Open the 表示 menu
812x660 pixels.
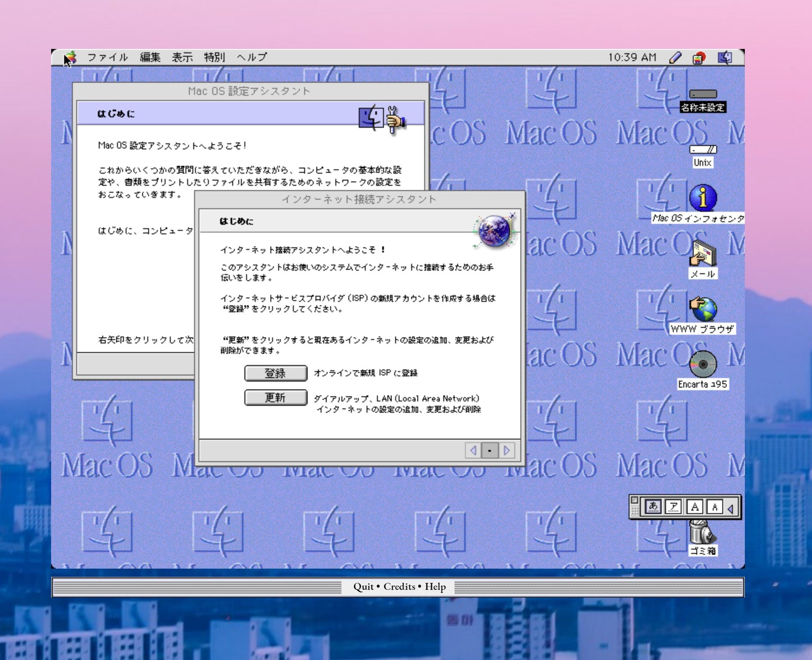pos(182,57)
